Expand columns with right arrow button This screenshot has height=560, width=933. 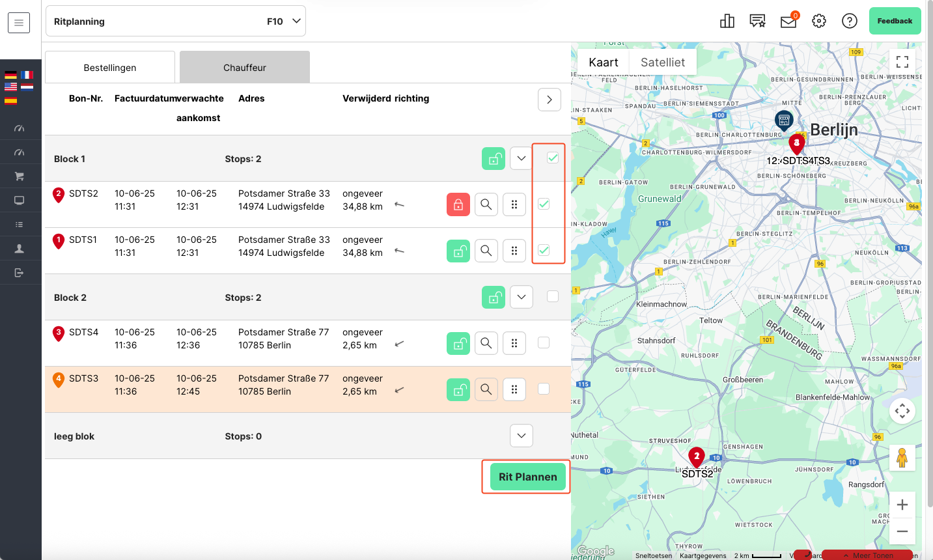(550, 100)
